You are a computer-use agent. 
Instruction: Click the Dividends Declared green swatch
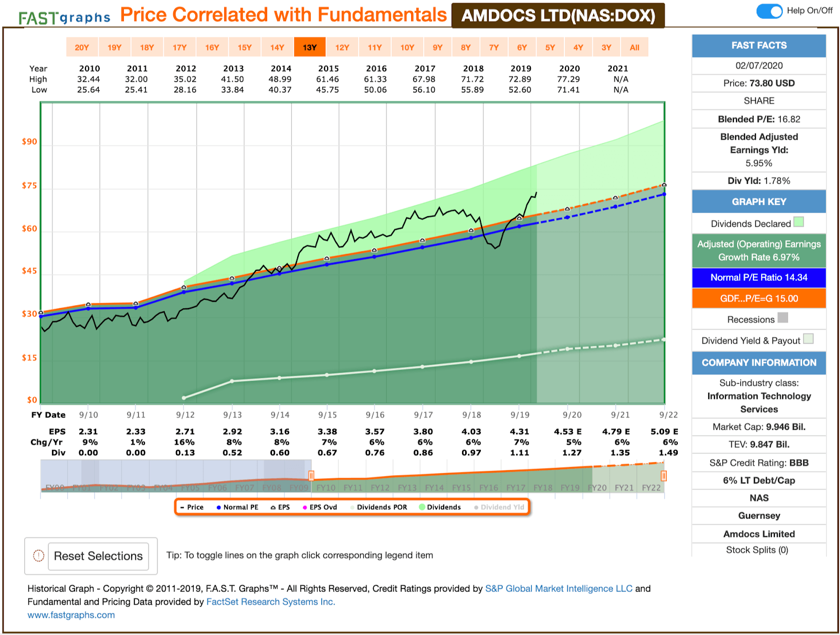pos(799,222)
